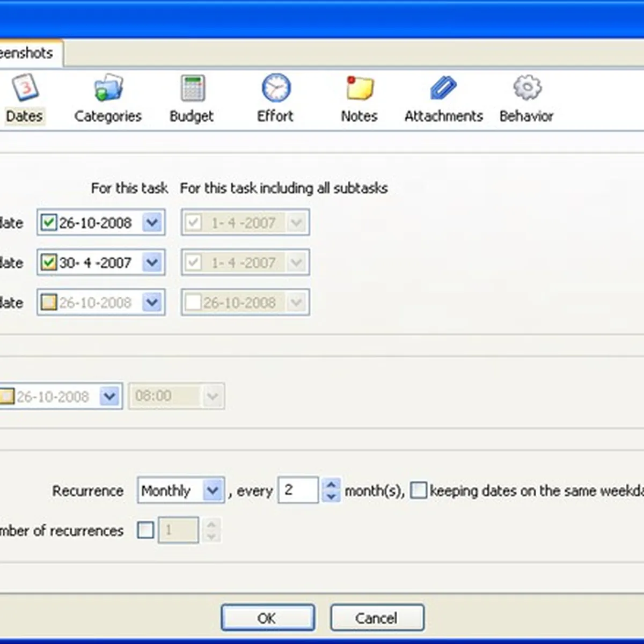Open the subtasks 26-10-2008 date dropdown
This screenshot has height=644, width=644.
tap(297, 303)
